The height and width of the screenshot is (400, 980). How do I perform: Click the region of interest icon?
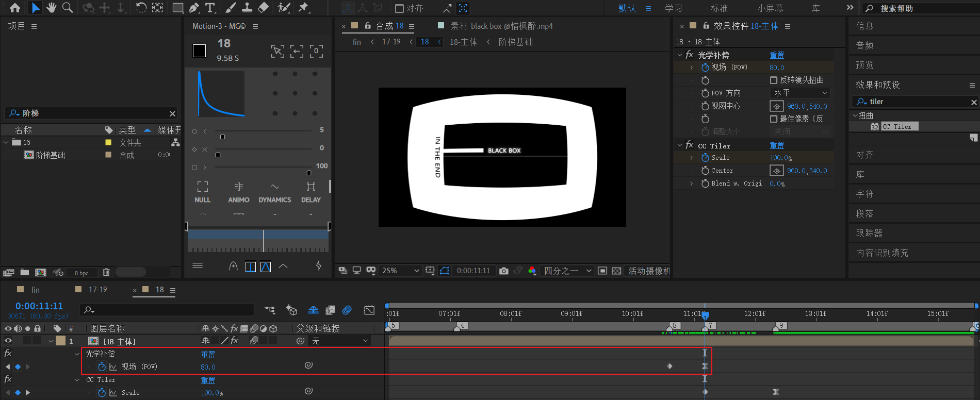602,271
